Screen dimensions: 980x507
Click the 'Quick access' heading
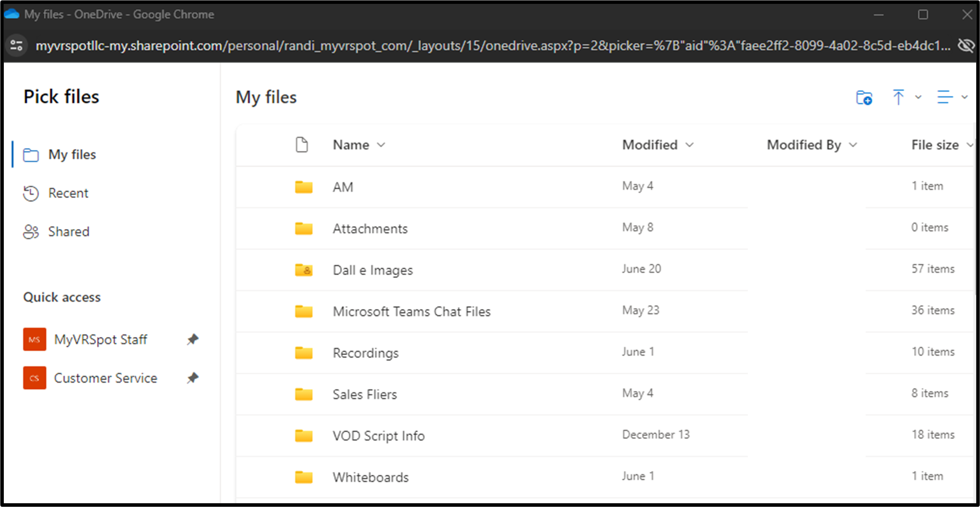click(x=62, y=297)
